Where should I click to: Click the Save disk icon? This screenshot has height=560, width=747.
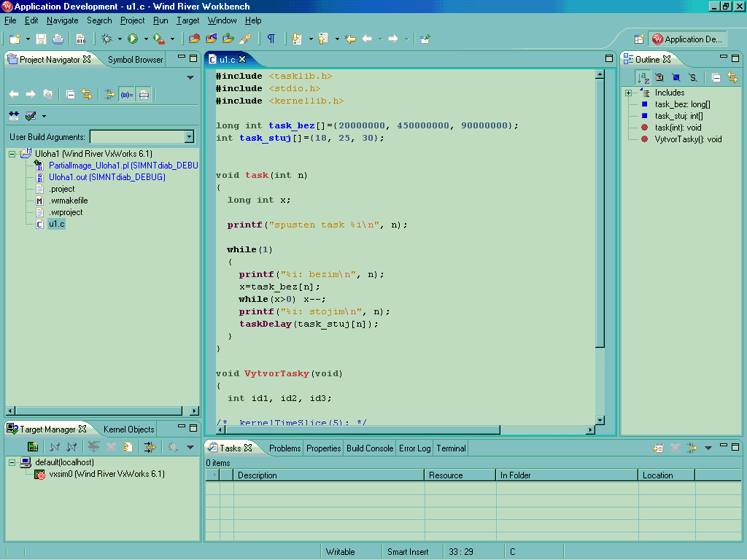coord(42,39)
